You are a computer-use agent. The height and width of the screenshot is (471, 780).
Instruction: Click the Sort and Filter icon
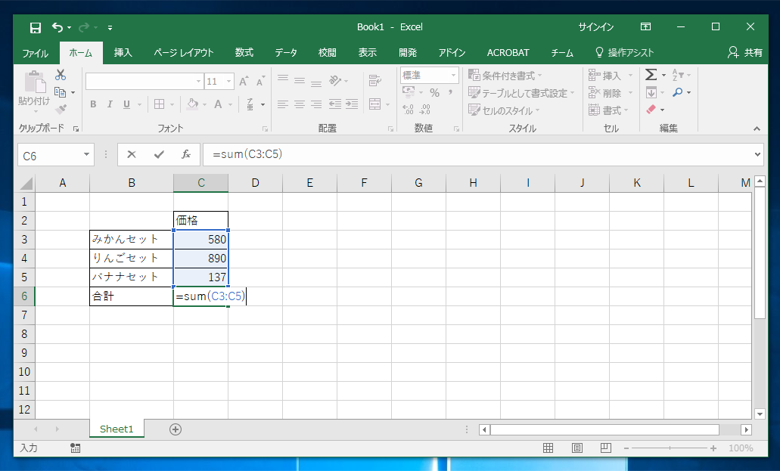click(x=678, y=75)
